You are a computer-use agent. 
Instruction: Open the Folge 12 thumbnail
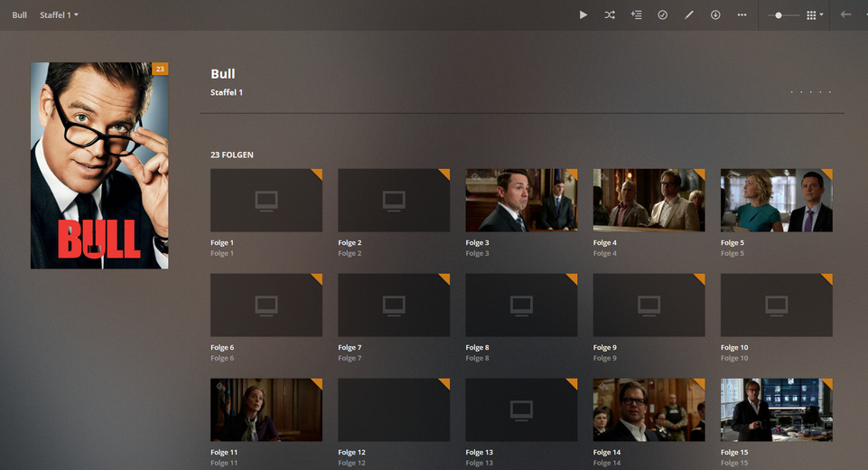pos(394,409)
